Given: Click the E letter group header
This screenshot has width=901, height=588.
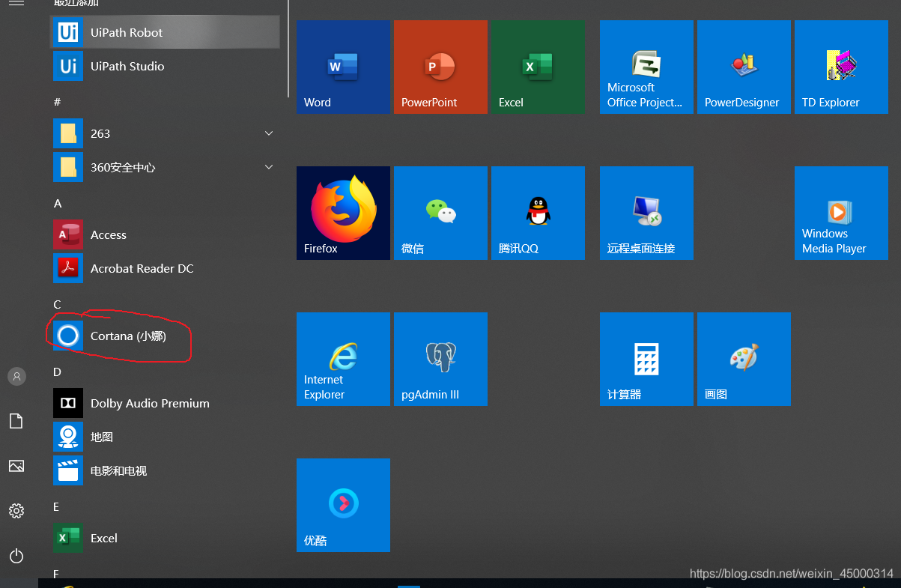Looking at the screenshot, I should tap(56, 506).
